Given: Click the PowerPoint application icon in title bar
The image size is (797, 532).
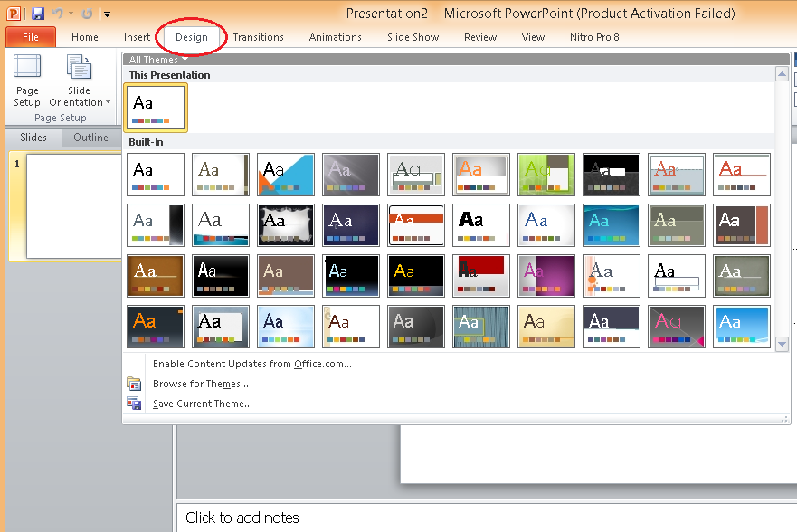Looking at the screenshot, I should (14, 14).
